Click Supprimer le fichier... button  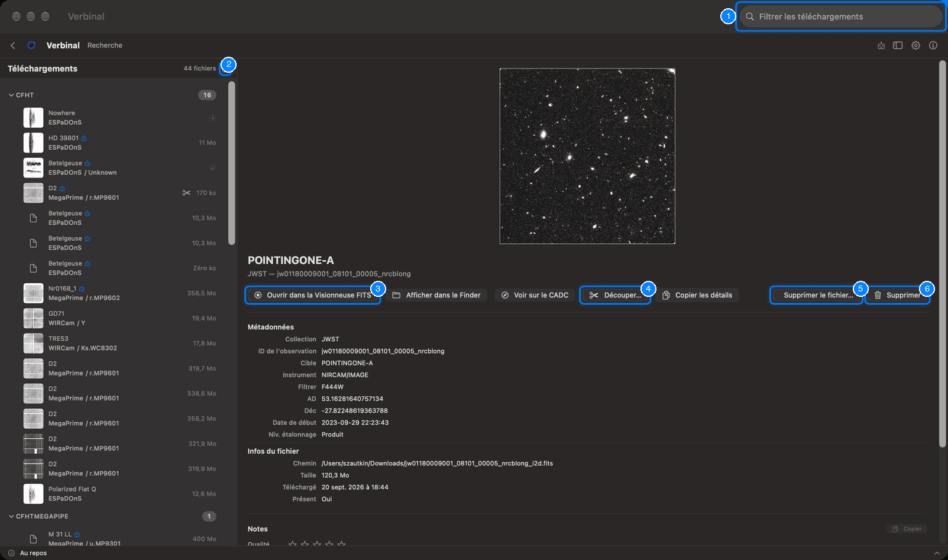pos(816,295)
